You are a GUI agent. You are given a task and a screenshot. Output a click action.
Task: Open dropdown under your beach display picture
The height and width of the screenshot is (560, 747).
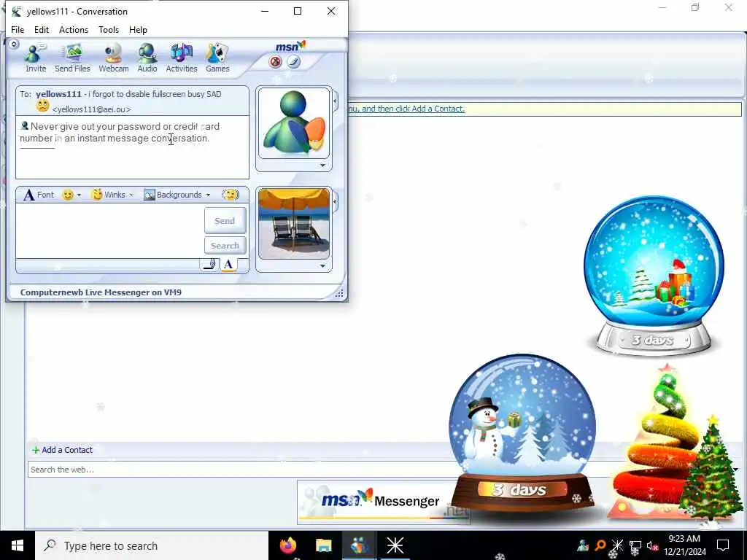point(322,265)
